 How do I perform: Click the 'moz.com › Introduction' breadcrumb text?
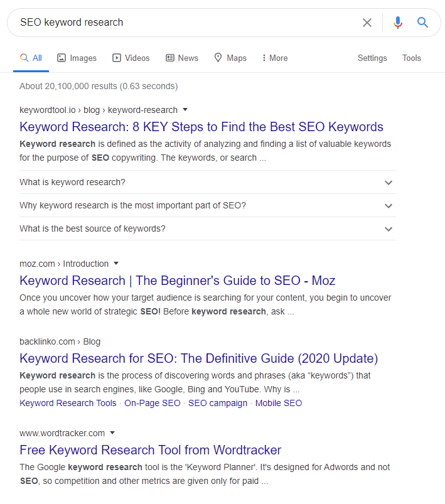[64, 264]
